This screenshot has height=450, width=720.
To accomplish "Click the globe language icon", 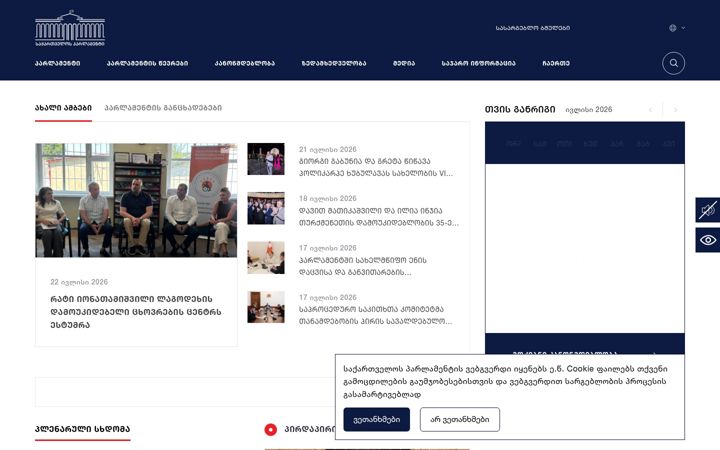I will coord(673,28).
